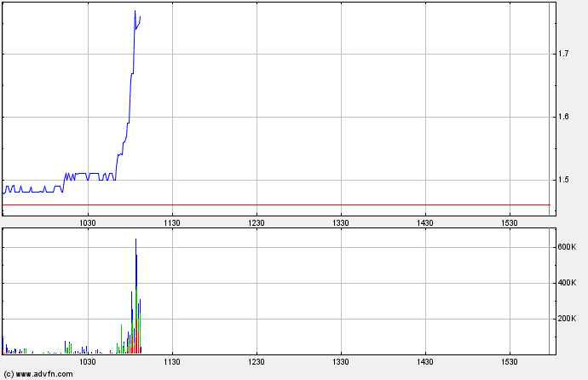Click the 1530 time label under price chart
Viewport: 588px width, 380px height.
click(x=510, y=222)
